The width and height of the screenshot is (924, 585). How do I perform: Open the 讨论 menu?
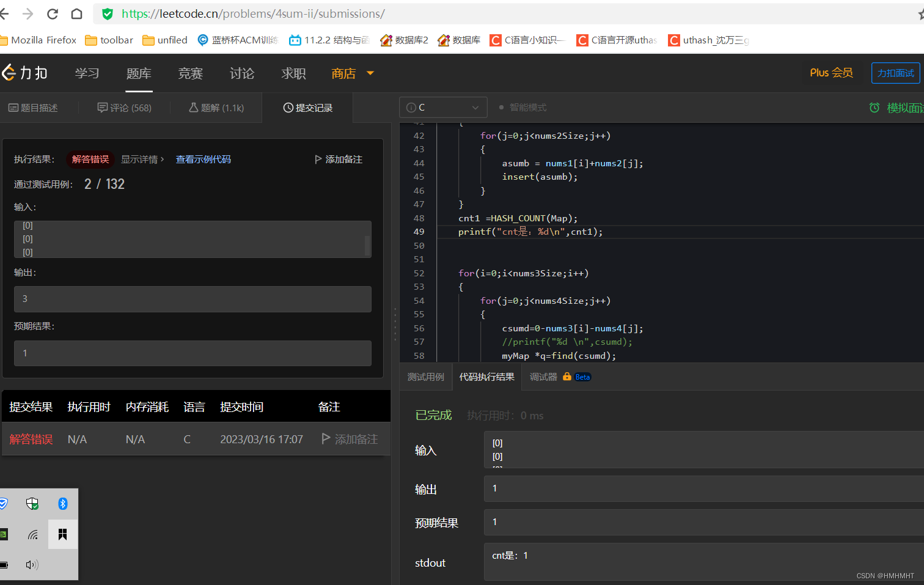point(242,73)
